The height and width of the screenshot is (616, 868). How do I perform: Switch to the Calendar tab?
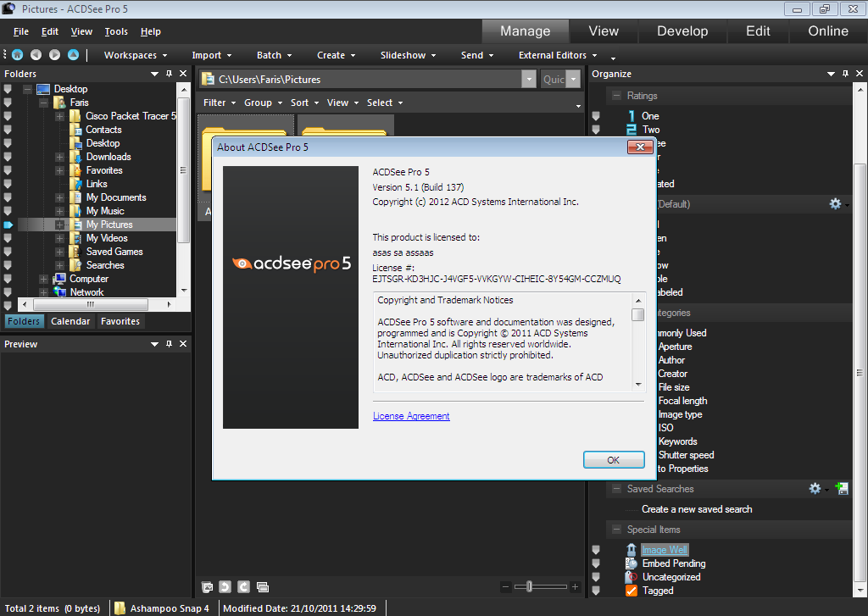[70, 321]
